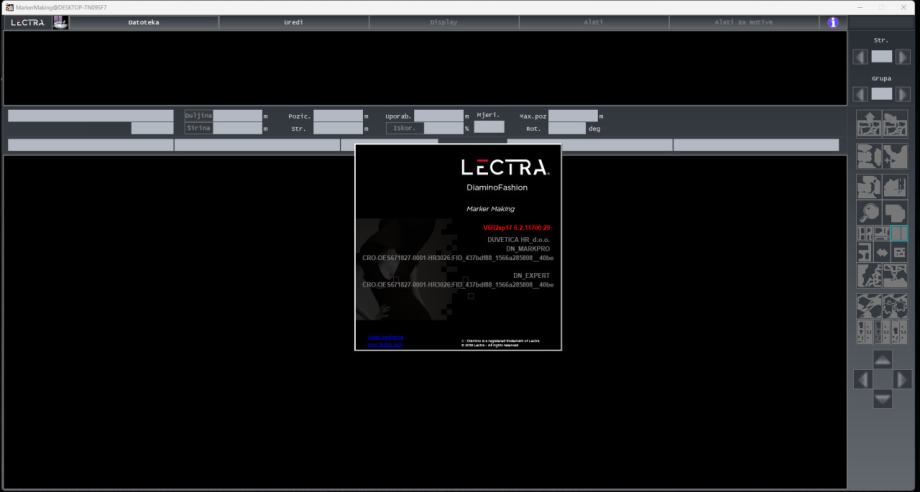Click the DN_MARKPRO license text
Viewport: 920px width, 492px height.
click(x=528, y=249)
